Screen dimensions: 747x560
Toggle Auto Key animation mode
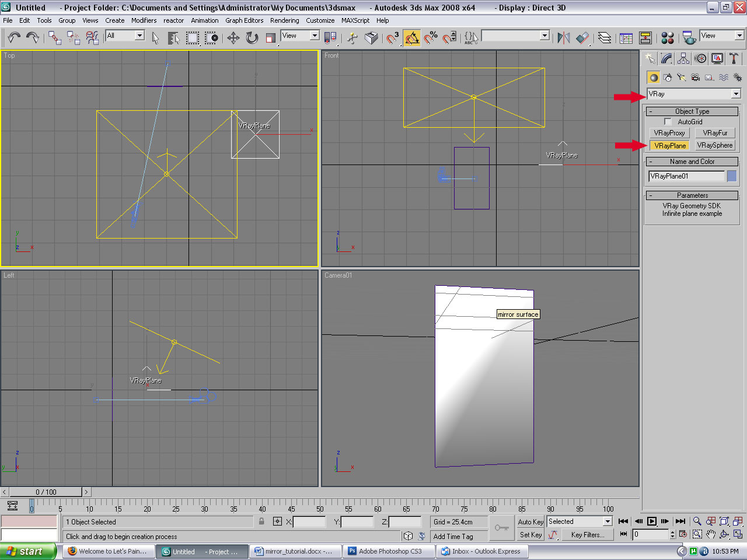click(x=530, y=521)
